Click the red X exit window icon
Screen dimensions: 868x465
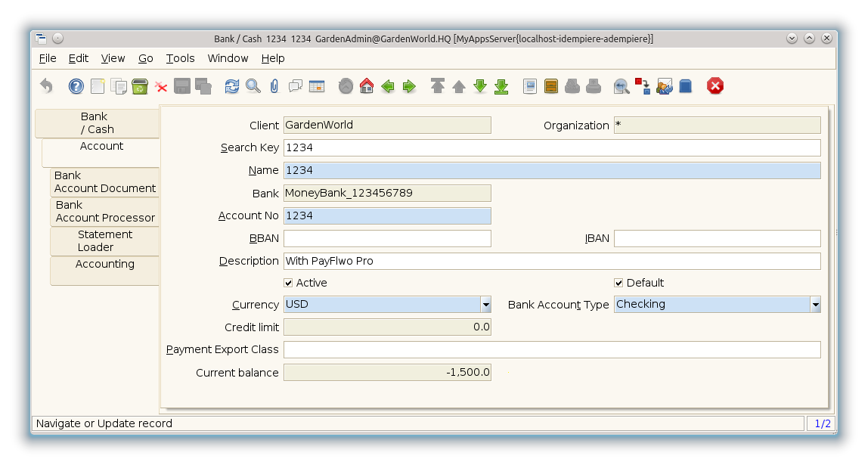(715, 86)
